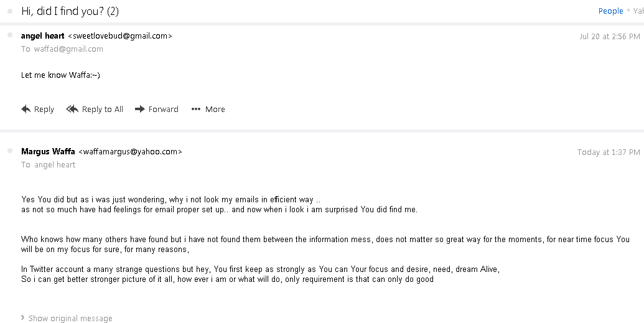Click the chevron beside Show original message
The image size is (644, 323).
[x=24, y=318]
